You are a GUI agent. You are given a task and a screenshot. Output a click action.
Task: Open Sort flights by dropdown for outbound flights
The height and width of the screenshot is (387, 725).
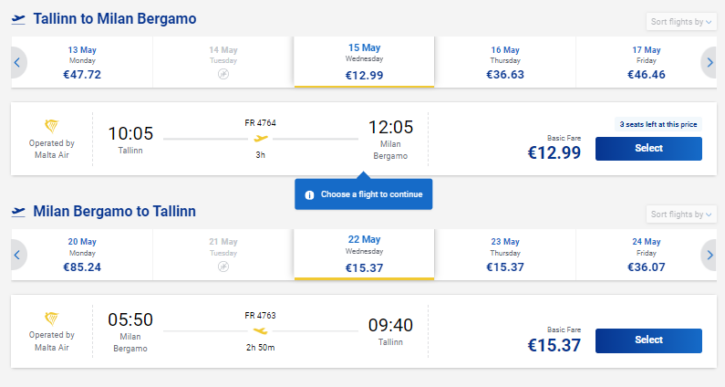click(681, 22)
